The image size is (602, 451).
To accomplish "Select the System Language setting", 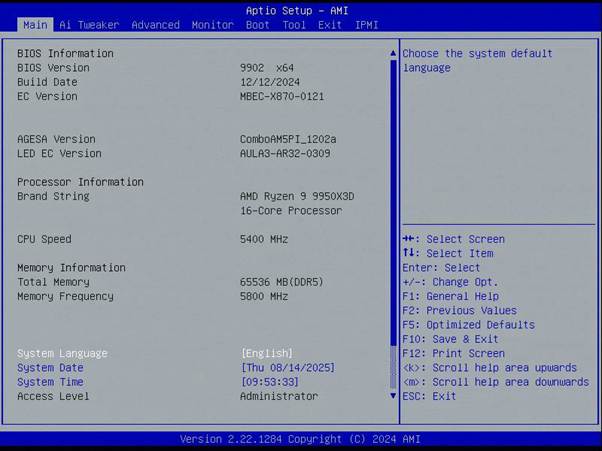I will click(x=62, y=353).
